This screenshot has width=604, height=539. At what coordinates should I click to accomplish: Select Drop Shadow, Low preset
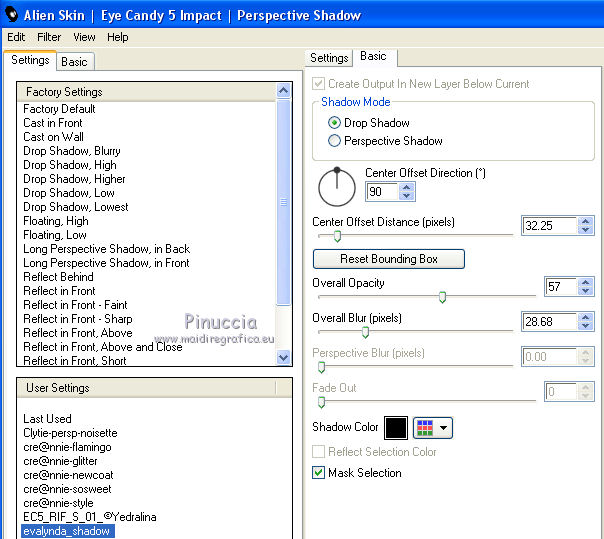point(69,193)
